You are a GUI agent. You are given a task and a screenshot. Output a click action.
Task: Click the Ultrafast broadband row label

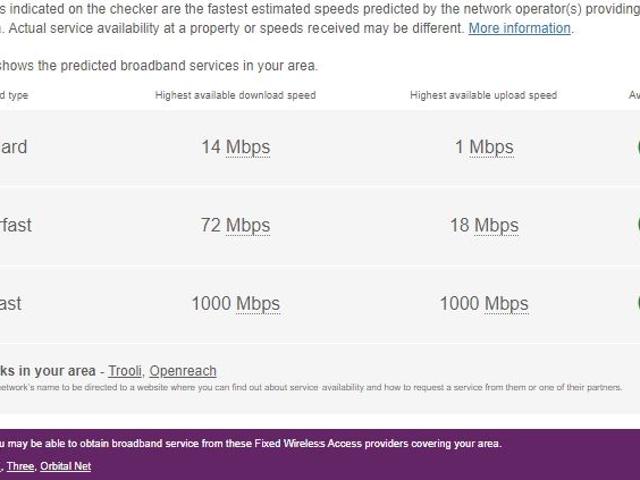[11, 303]
